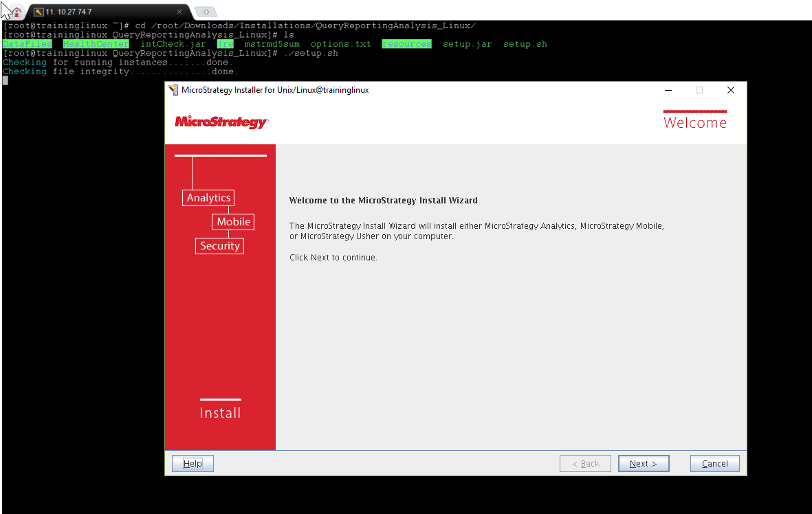812x514 pixels.
Task: Select the Analytics box in the sidebar
Action: pos(208,198)
